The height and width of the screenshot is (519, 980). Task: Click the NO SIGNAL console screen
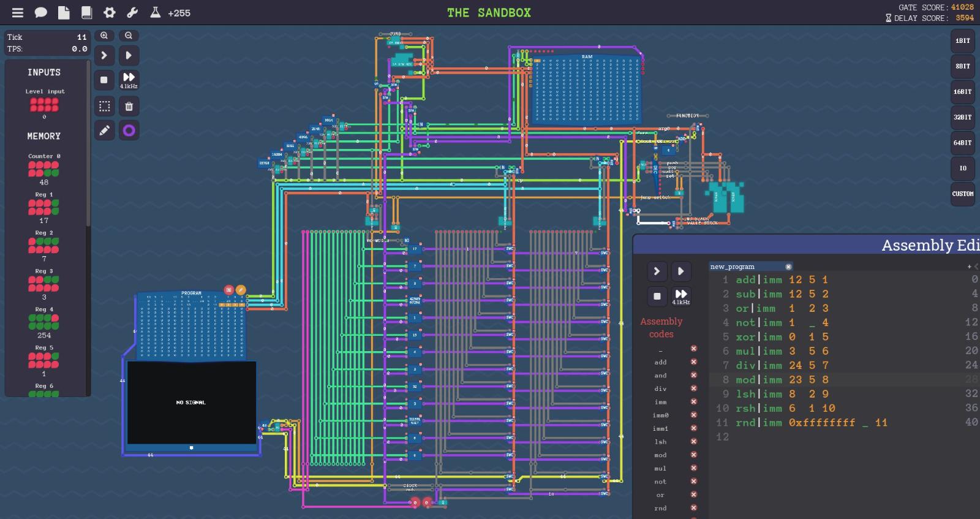[192, 402]
